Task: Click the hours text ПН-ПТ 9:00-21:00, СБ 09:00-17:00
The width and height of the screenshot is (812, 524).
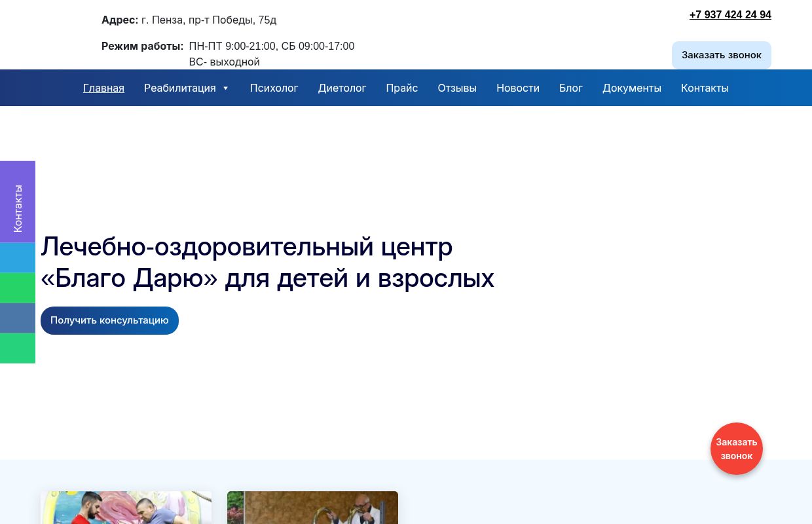Action: [x=272, y=46]
